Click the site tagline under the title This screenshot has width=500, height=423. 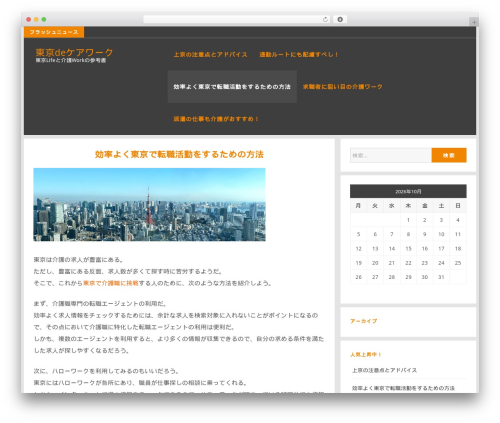(x=71, y=61)
